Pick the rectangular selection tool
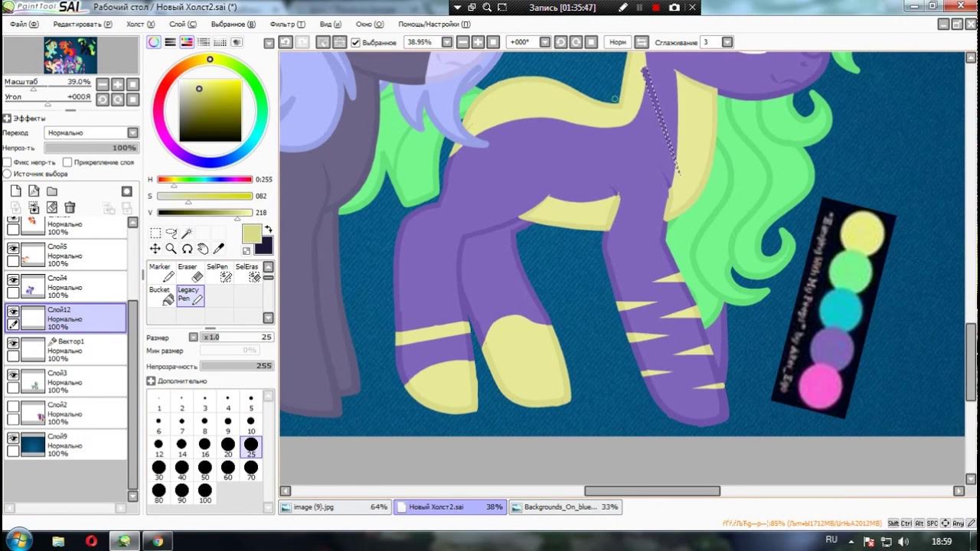 155,233
